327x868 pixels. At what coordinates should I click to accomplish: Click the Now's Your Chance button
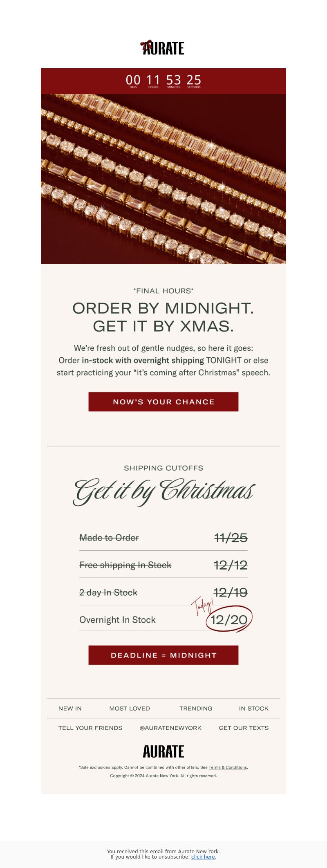163,402
